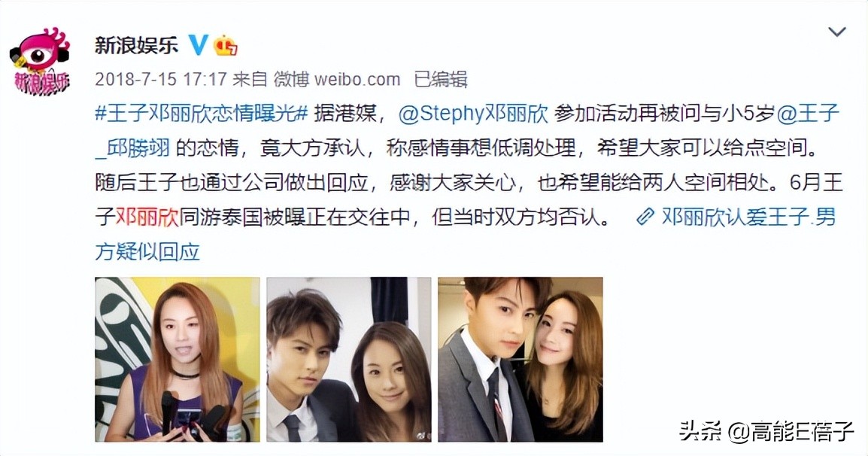Click the chain link icon before 邓丽欣认爱王子
This screenshot has height=456, width=868.
point(645,217)
